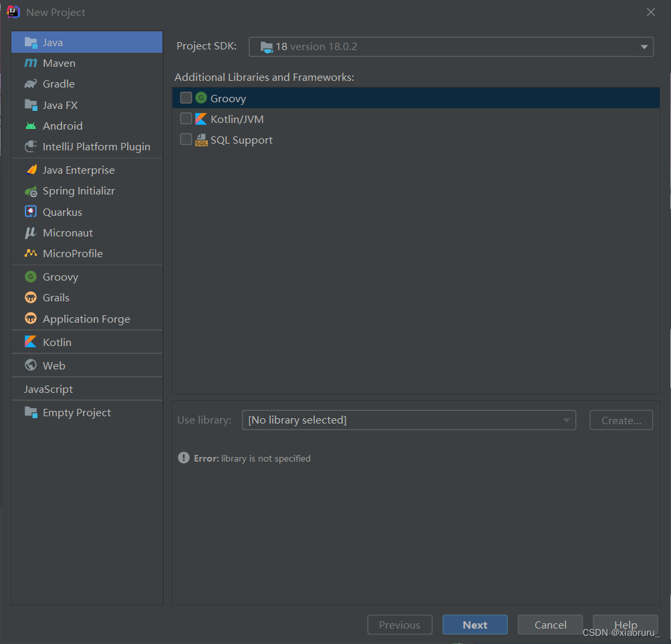671x644 pixels.
Task: Click the SDK folder icon in Project SDK
Action: pos(267,47)
